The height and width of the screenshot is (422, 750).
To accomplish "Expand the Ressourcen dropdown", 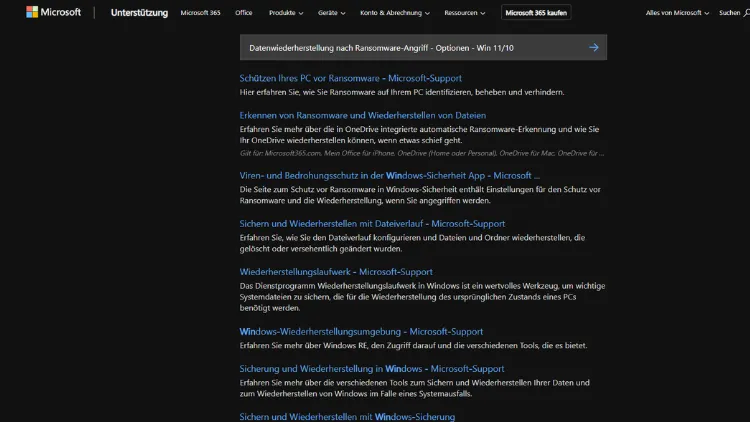I will coord(464,13).
